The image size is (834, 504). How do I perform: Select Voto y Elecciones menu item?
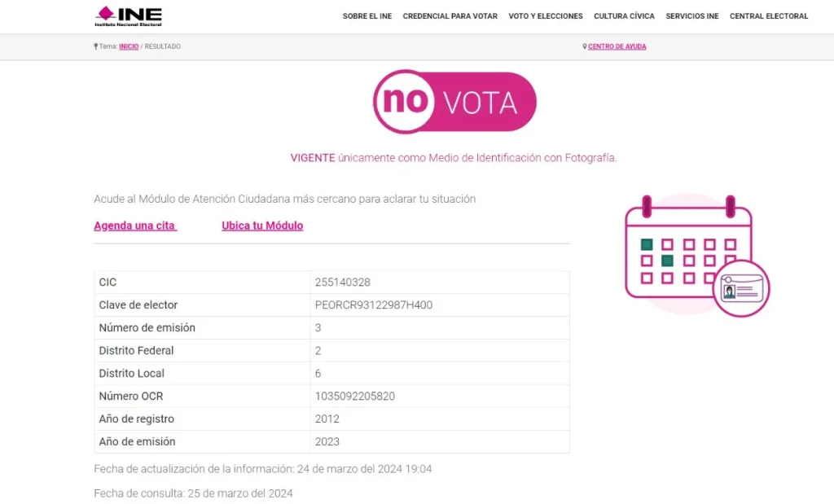[x=546, y=16]
